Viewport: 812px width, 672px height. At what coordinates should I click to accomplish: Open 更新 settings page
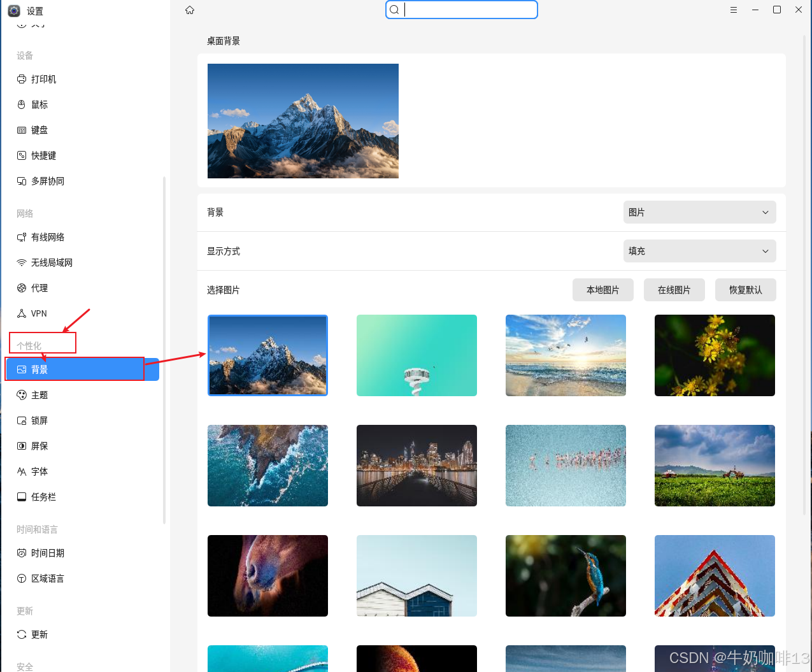82,634
